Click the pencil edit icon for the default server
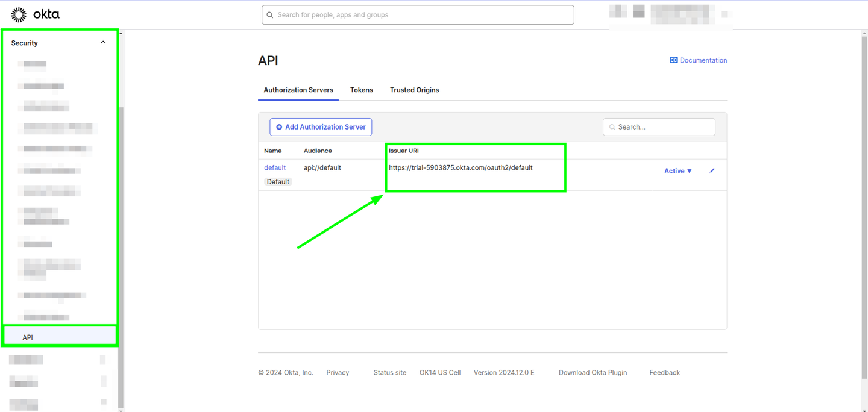 tap(712, 170)
